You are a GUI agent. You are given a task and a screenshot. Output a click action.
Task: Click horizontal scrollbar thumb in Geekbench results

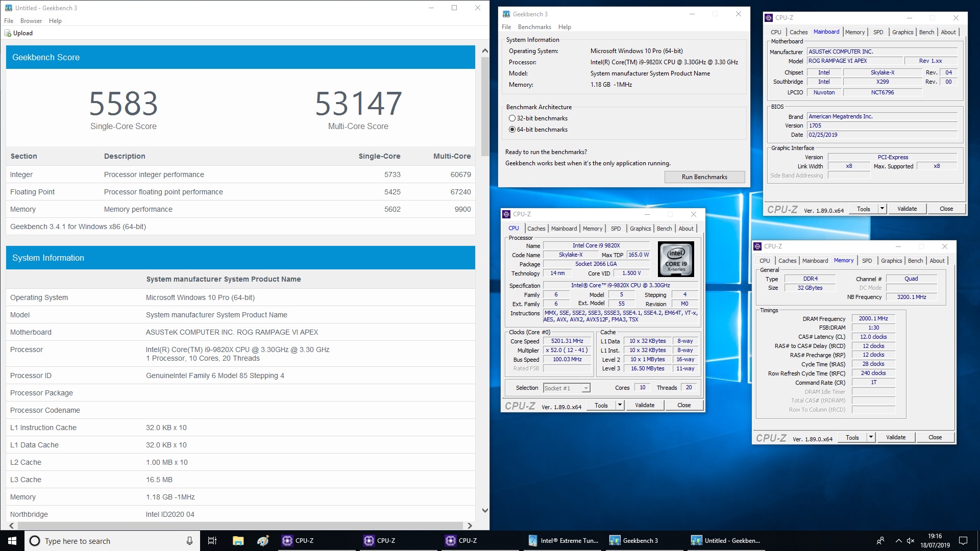tap(240, 525)
